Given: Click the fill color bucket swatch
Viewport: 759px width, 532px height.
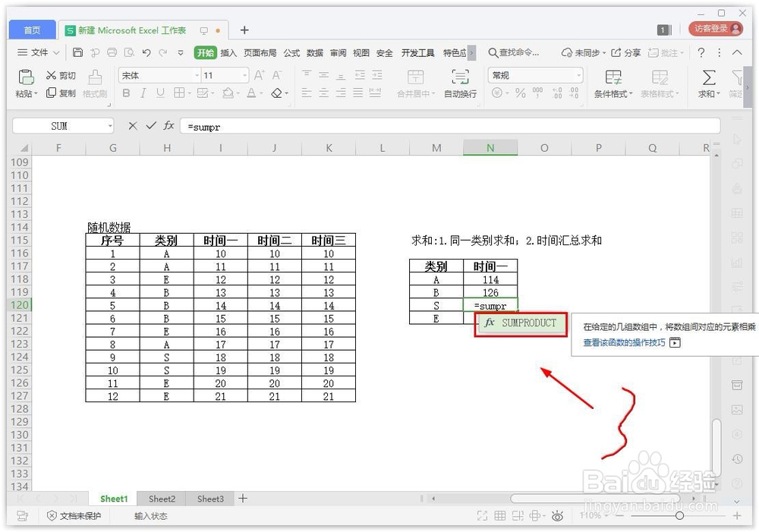Looking at the screenshot, I should 228,93.
